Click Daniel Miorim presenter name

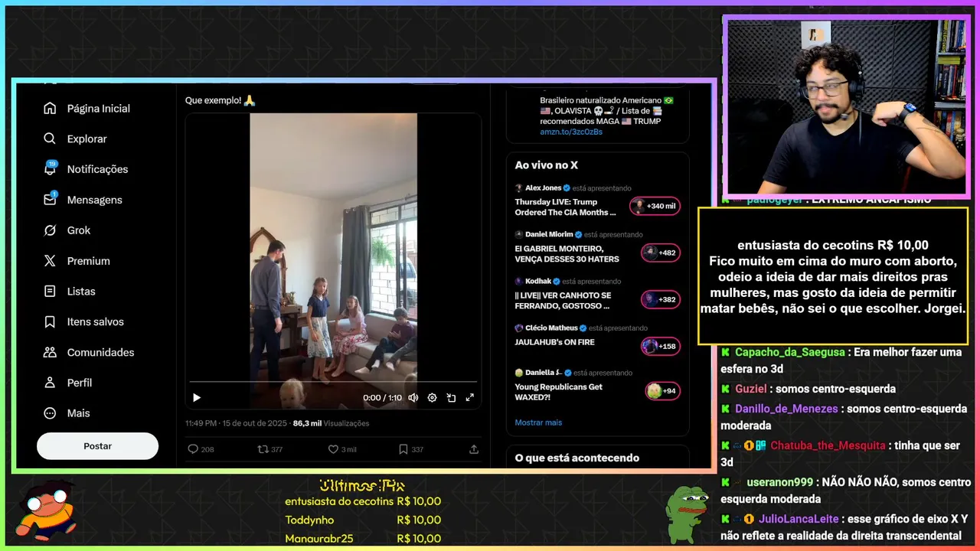[549, 234]
